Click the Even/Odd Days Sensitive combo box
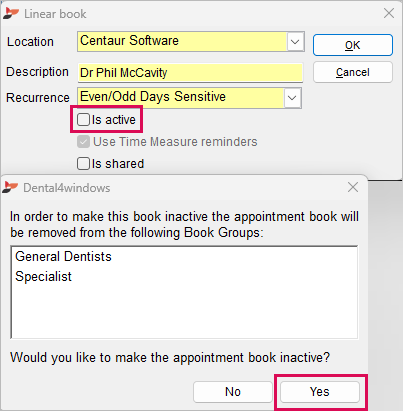Image resolution: width=403 pixels, height=411 pixels. pos(189,98)
